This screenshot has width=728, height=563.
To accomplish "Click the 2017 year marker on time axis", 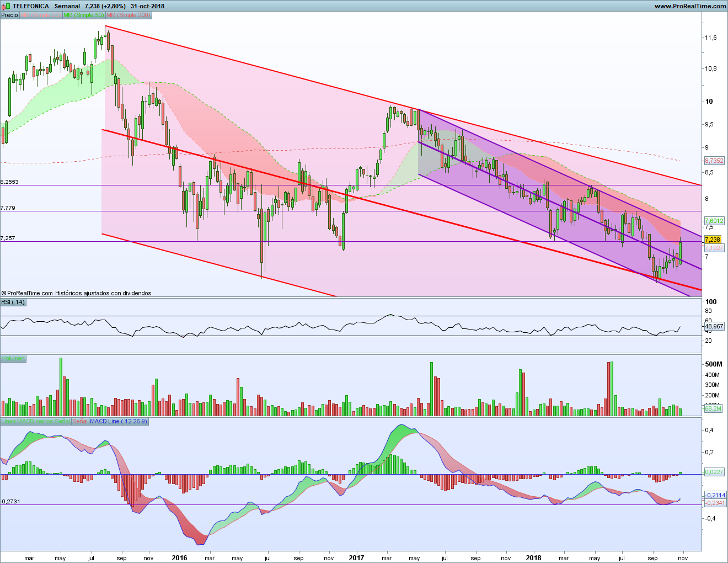I will click(x=356, y=558).
